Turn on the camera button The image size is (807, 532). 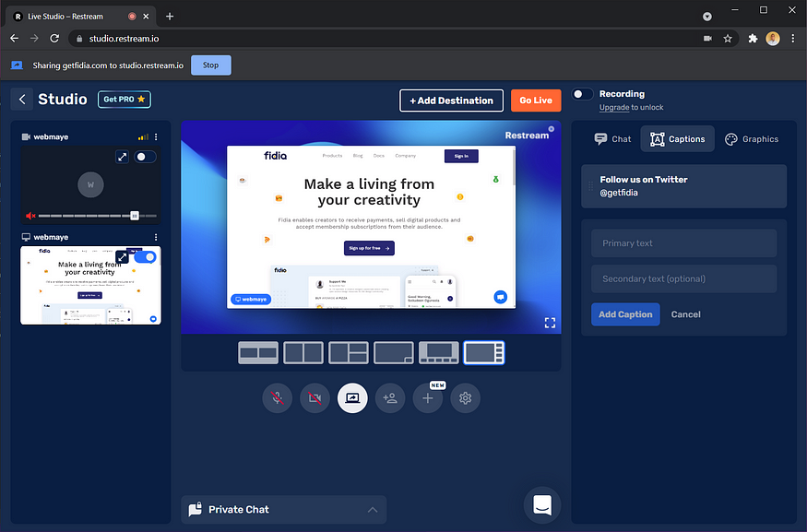click(315, 397)
